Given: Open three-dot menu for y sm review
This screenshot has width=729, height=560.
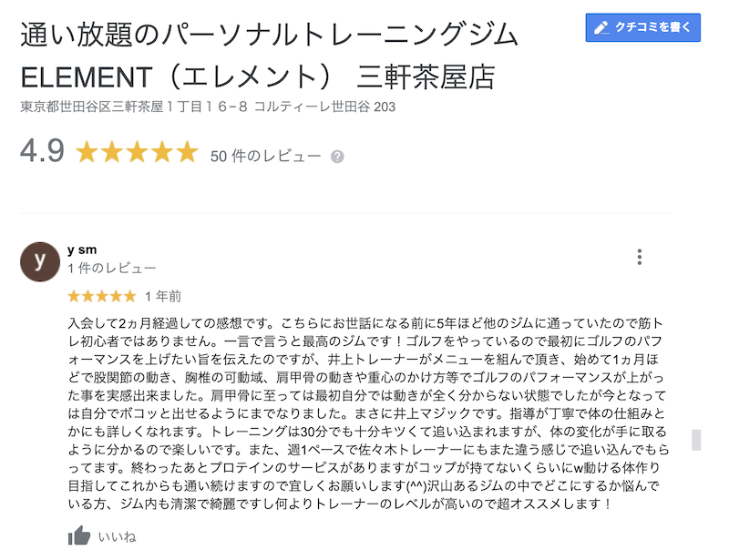Looking at the screenshot, I should click(640, 257).
